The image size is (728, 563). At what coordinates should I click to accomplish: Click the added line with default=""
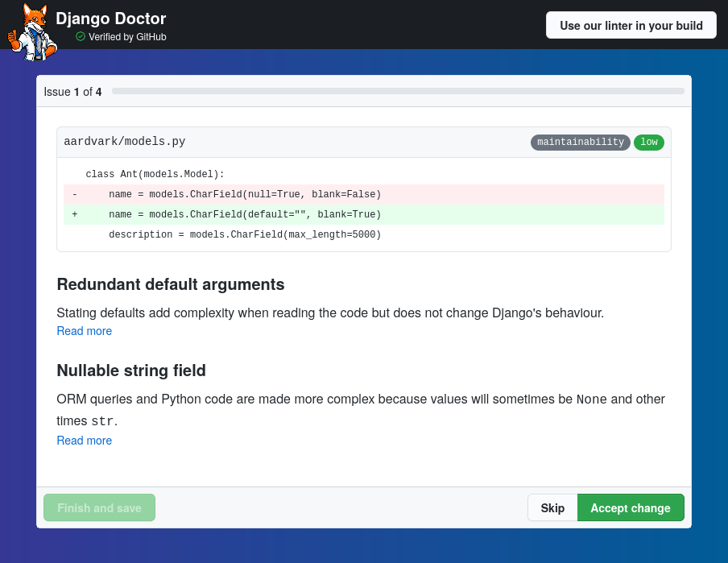tap(364, 214)
